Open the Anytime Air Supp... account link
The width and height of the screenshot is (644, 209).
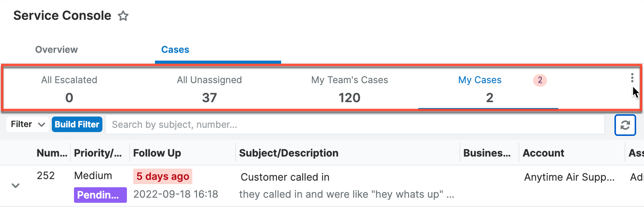click(x=569, y=177)
